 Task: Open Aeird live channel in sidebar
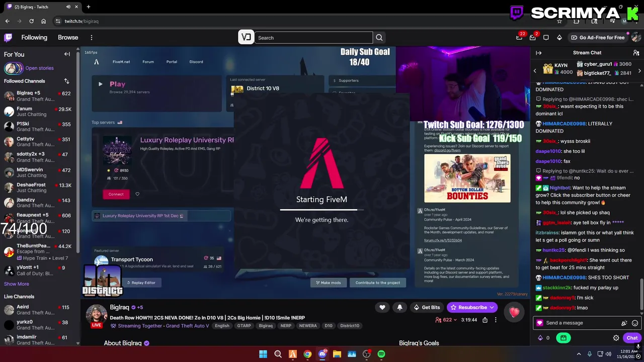(38, 310)
